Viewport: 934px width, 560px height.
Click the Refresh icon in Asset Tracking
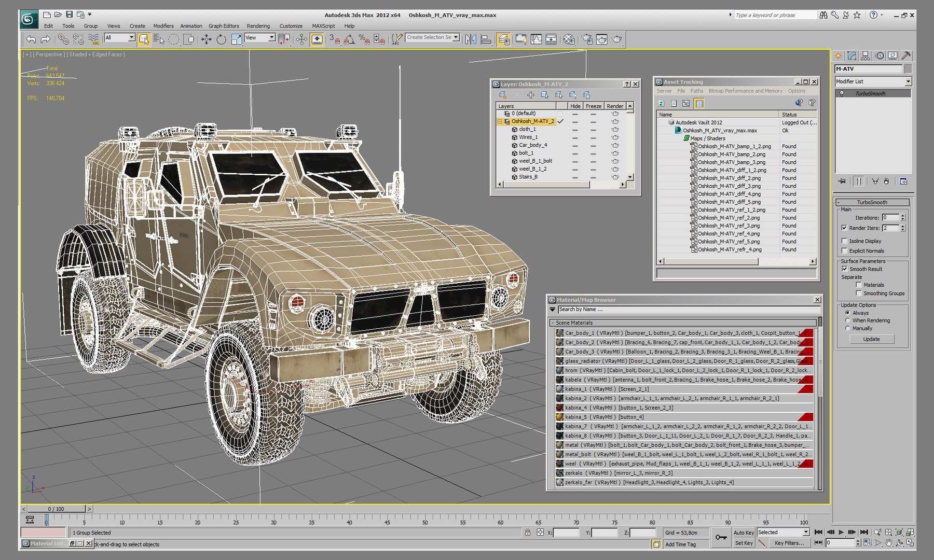coord(661,104)
